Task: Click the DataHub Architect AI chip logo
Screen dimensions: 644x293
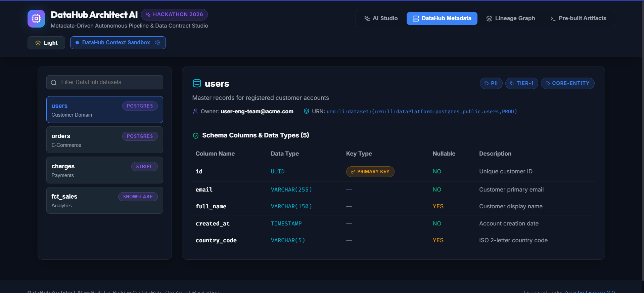Action: (36, 18)
